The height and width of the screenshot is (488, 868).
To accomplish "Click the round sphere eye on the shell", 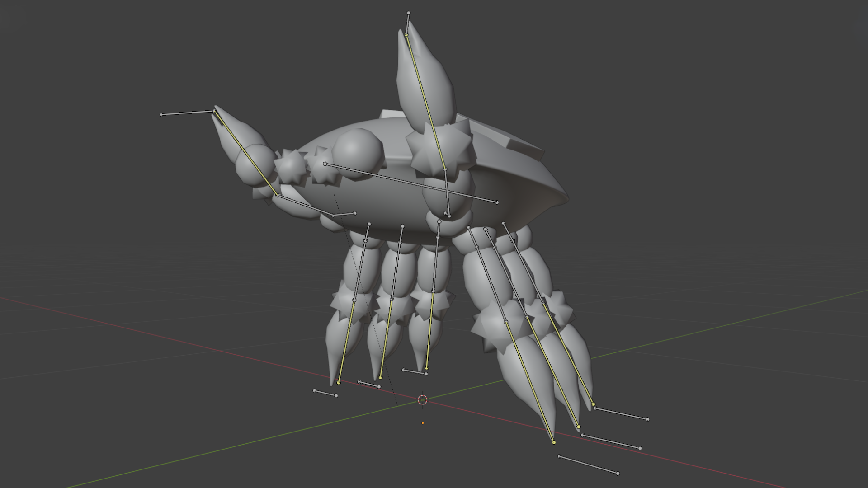I will [358, 154].
